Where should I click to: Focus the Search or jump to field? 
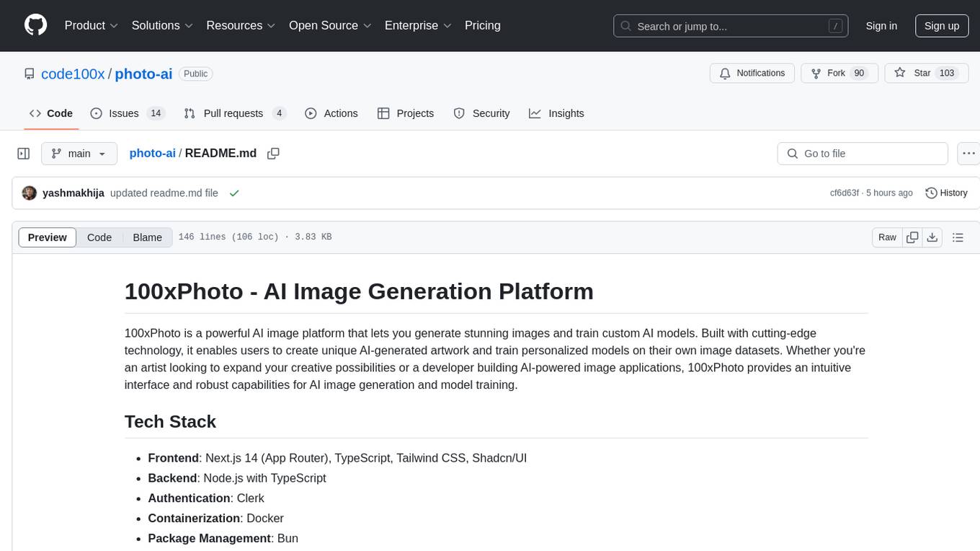coord(732,26)
